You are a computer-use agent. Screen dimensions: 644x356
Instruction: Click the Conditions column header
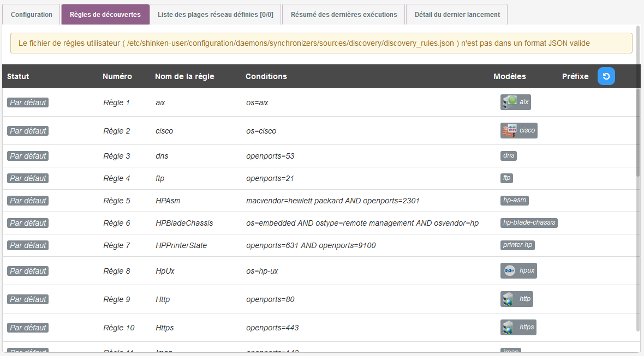coord(266,76)
